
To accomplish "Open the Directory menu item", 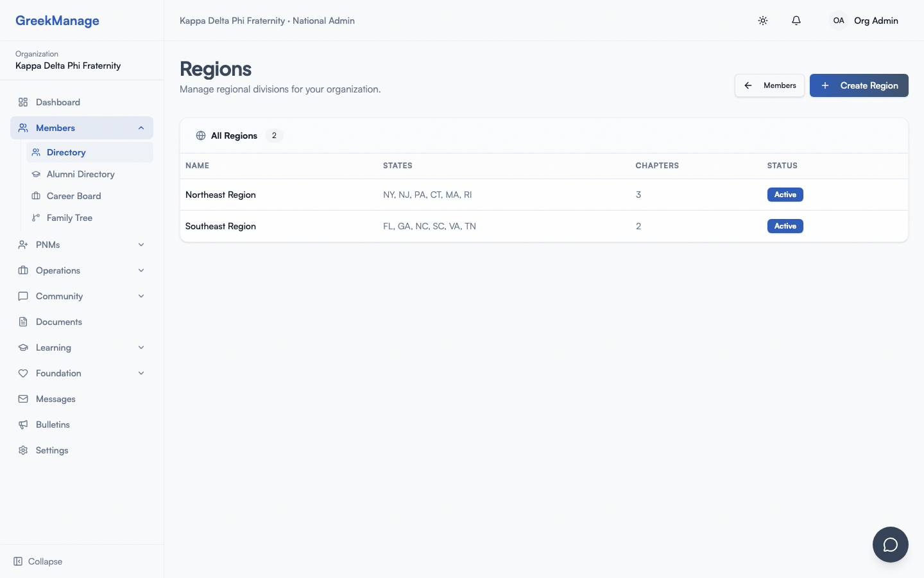I will click(x=66, y=152).
